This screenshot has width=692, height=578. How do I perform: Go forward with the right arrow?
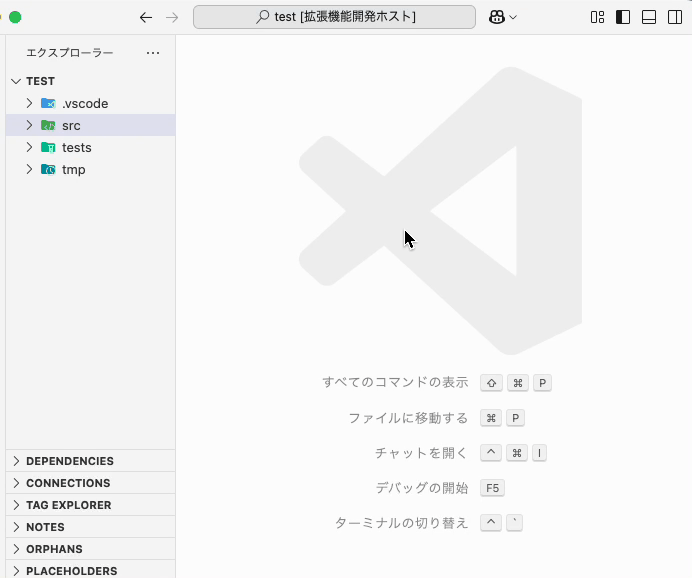[172, 17]
